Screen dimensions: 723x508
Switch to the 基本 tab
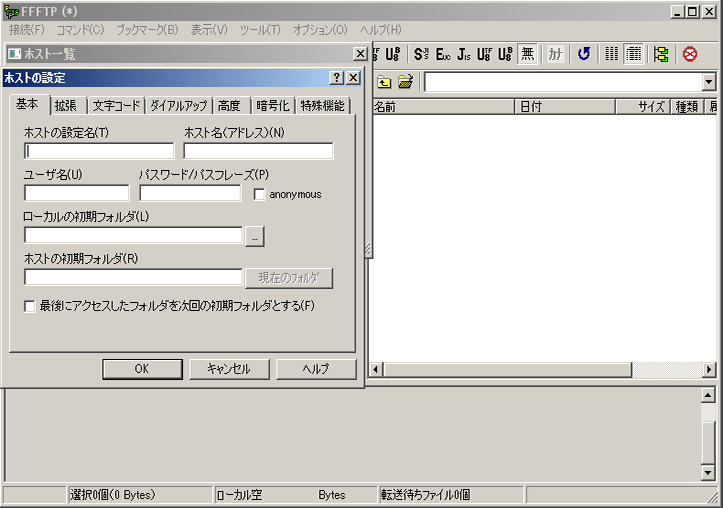(x=28, y=104)
